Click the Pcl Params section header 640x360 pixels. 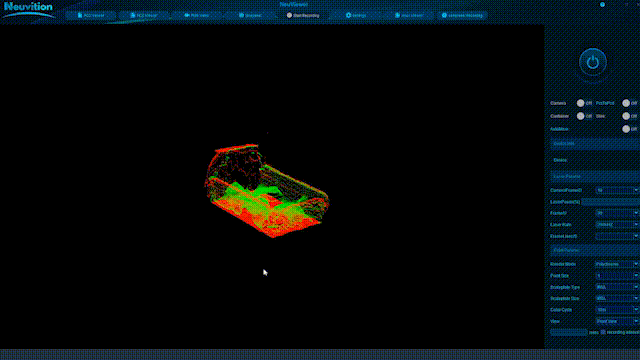click(x=595, y=250)
